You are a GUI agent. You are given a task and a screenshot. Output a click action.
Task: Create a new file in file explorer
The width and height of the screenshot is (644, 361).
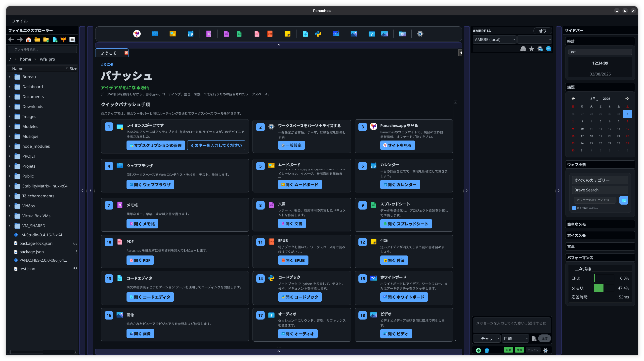tap(55, 39)
